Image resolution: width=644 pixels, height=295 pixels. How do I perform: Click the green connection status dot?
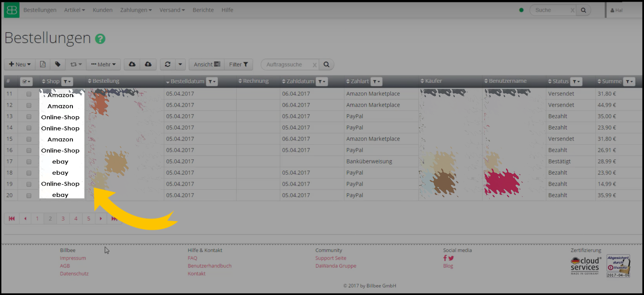521,10
